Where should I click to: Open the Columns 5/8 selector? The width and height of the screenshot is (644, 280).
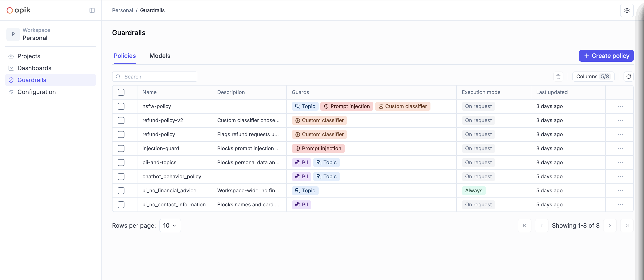593,77
